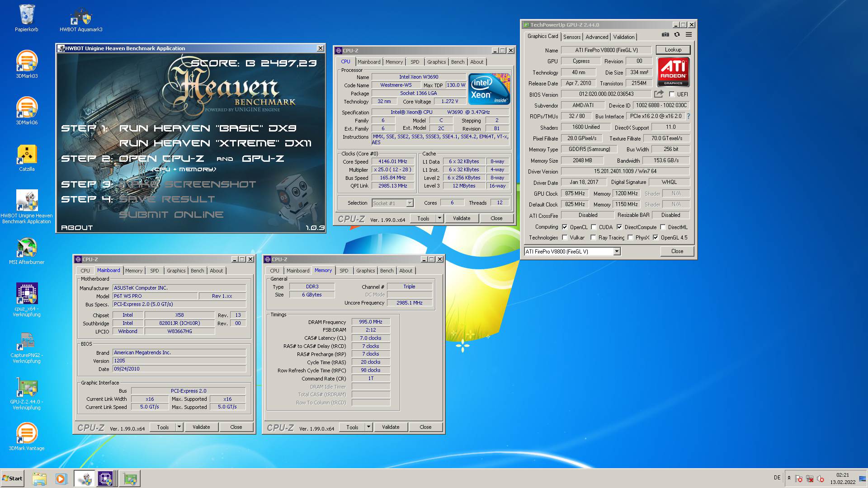Switch to CPU-Z taskbar button
This screenshot has width=868, height=488.
point(107,479)
